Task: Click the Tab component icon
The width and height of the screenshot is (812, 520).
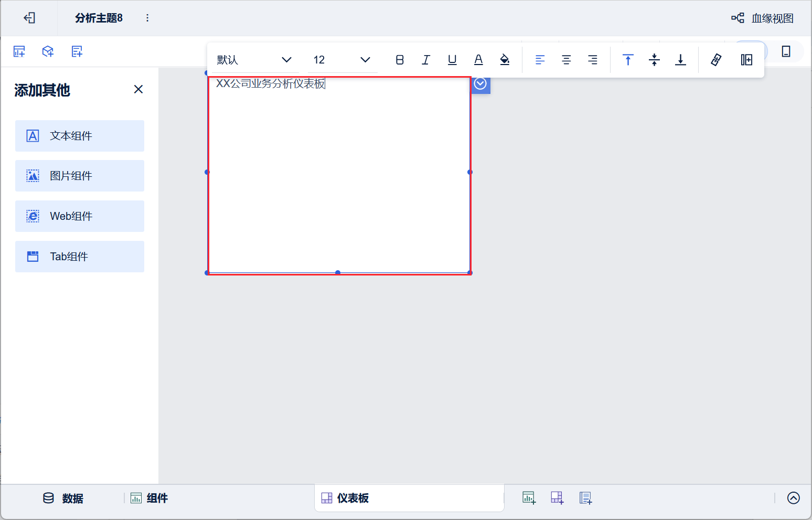Action: click(33, 257)
